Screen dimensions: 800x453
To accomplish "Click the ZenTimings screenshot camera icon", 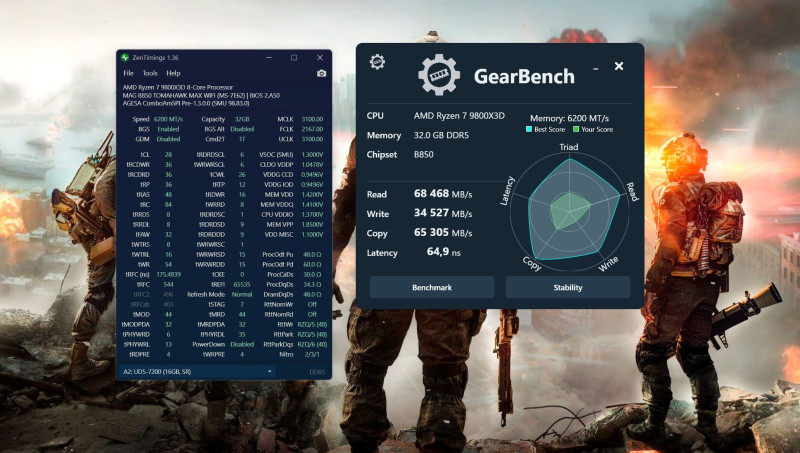I will (321, 73).
